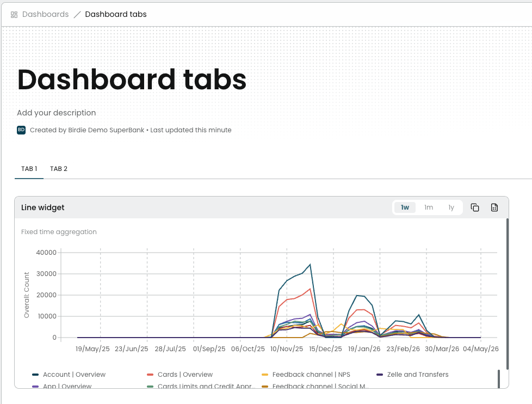Viewport: 532px width, 404px height.
Task: Toggle Account | Overview legend series
Action: coord(69,375)
